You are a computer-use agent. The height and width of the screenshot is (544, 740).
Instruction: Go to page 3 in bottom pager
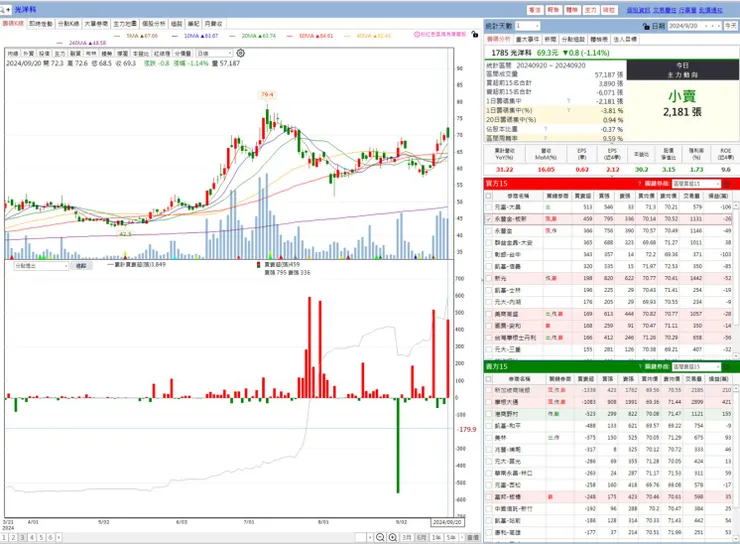click(22, 537)
